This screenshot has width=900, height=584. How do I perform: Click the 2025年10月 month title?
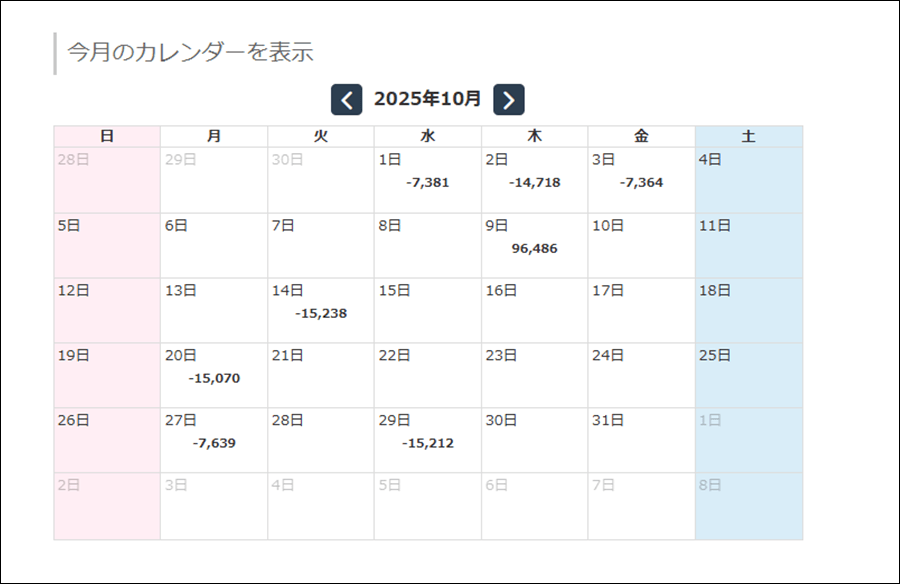click(427, 99)
